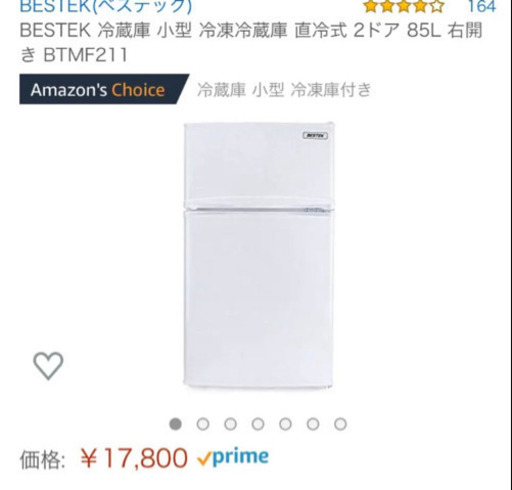Open the 164 customer reviews count
Viewport: 512px width, 490px height.
(x=482, y=6)
